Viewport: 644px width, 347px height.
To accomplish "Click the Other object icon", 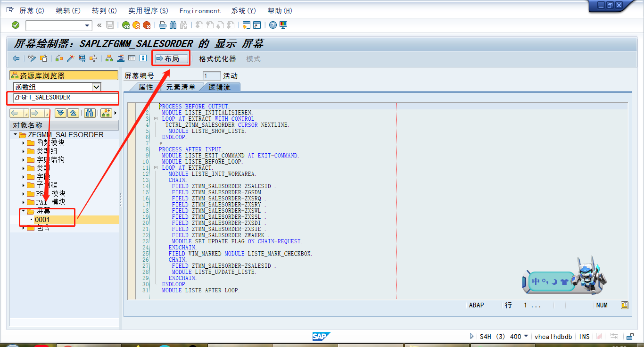I will [43, 58].
